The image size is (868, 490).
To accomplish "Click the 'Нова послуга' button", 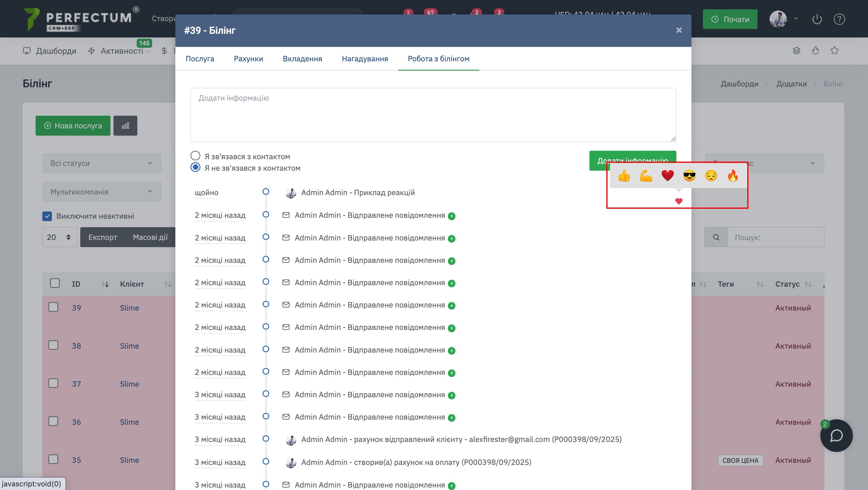I will [73, 126].
